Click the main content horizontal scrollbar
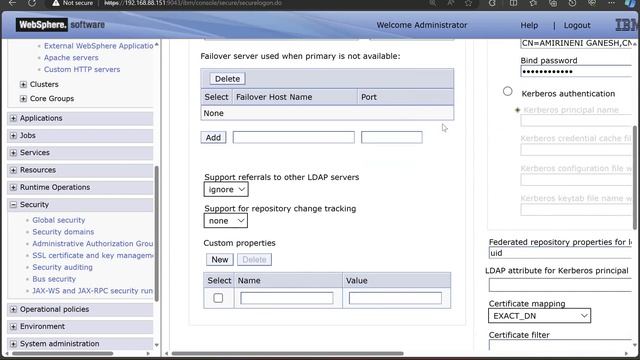This screenshot has width=640, height=360. (287, 353)
